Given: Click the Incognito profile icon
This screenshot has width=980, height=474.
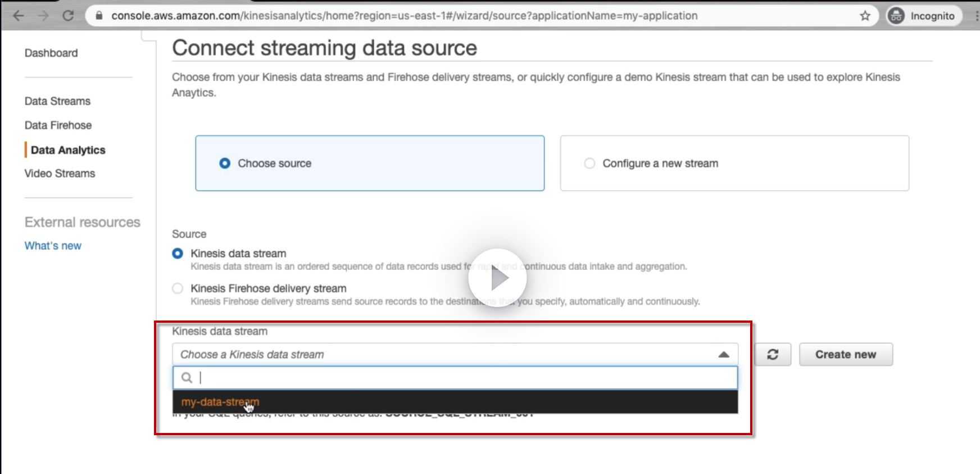Looking at the screenshot, I should pyautogui.click(x=896, y=16).
